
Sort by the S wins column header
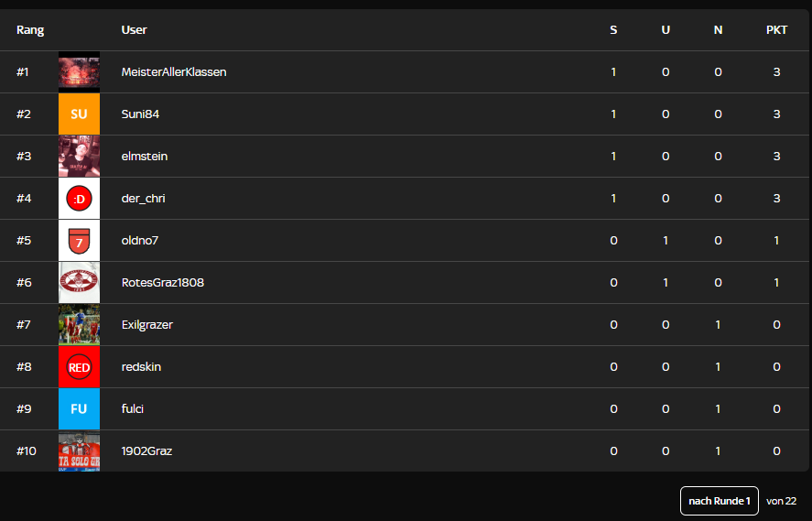tap(613, 30)
